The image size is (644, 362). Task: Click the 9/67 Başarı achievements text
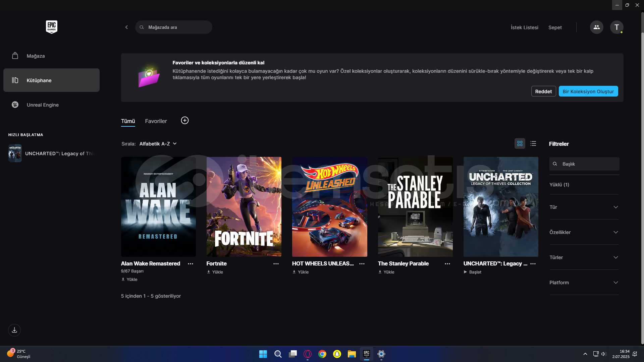[x=132, y=271]
